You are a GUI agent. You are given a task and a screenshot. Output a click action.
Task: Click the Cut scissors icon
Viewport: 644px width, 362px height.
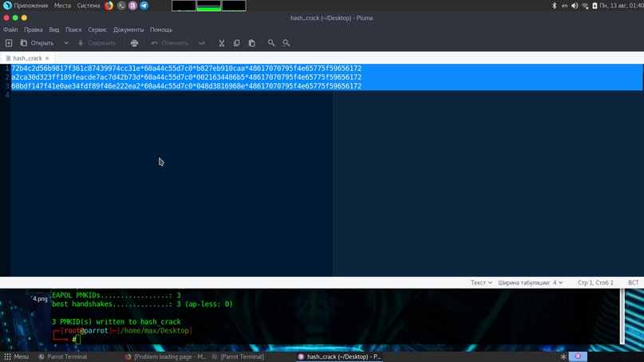tap(222, 43)
